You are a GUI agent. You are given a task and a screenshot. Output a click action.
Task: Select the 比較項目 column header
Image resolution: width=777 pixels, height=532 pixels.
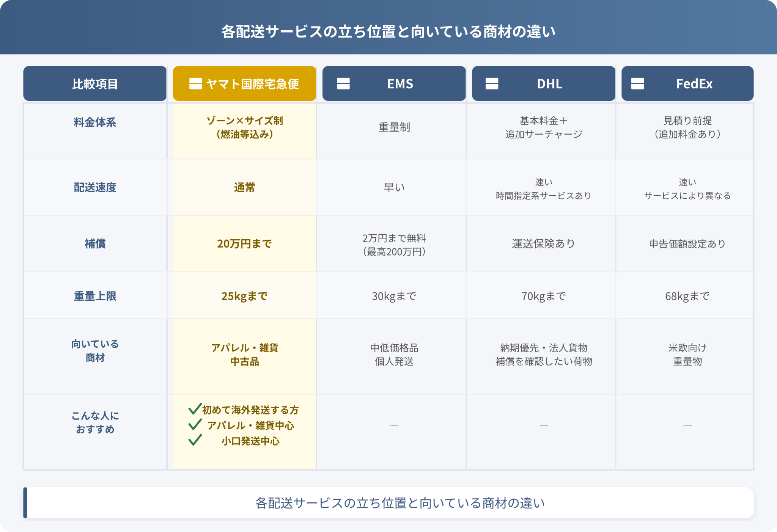95,83
